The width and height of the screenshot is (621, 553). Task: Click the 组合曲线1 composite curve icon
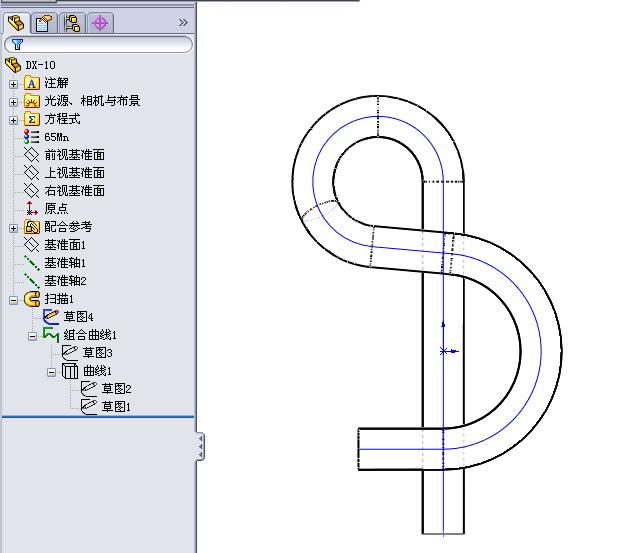51,335
